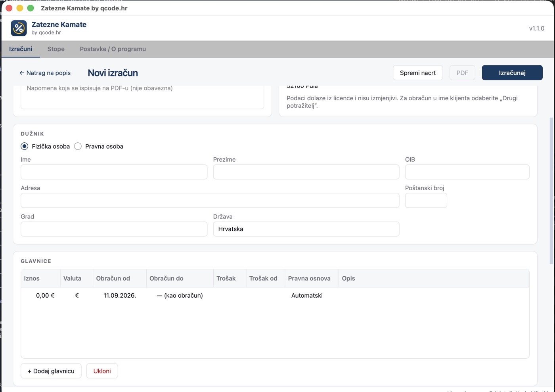Image resolution: width=555 pixels, height=392 pixels.
Task: Focus the Prezime input field
Action: point(306,172)
